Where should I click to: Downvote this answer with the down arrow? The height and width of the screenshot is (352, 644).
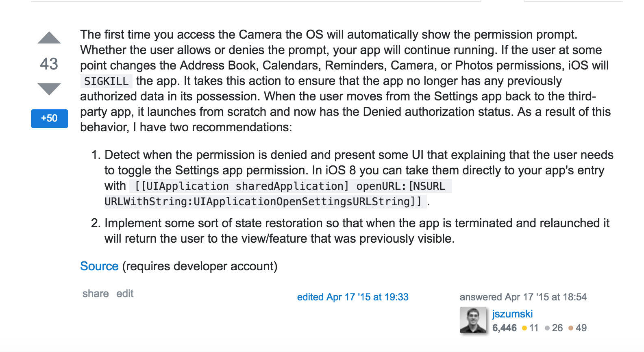(x=49, y=89)
